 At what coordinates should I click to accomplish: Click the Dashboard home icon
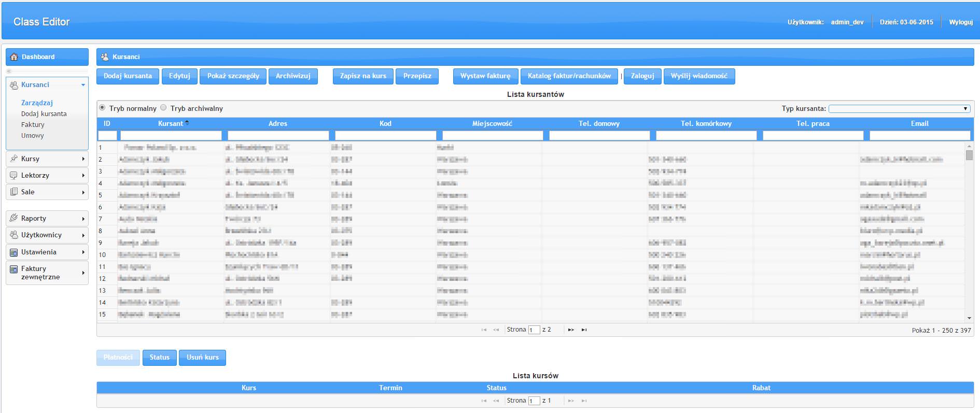[14, 57]
